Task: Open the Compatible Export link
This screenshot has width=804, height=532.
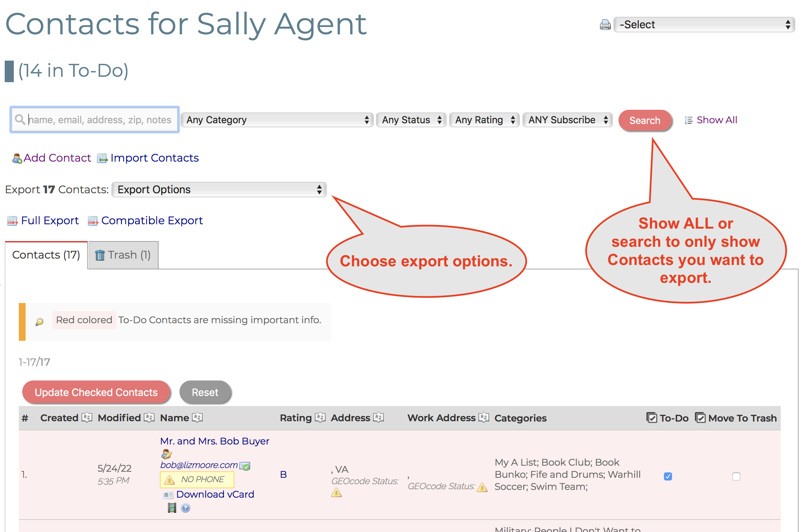Action: pos(152,220)
